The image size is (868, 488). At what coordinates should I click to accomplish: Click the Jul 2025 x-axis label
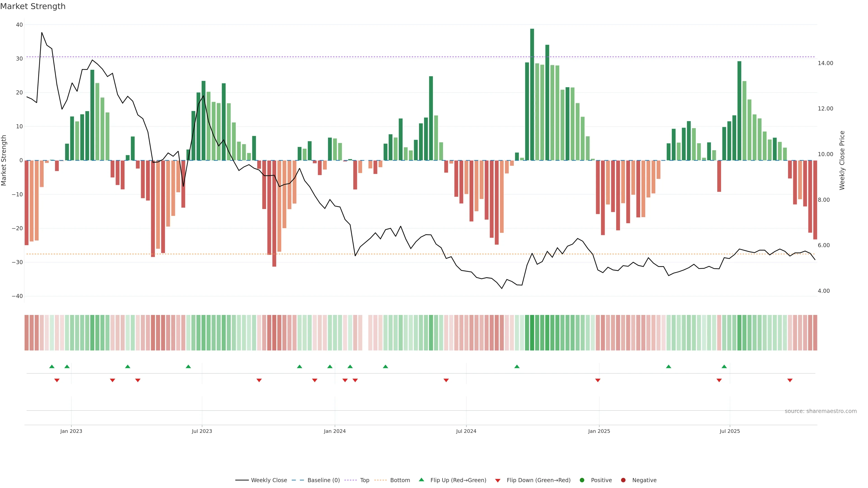pos(729,431)
